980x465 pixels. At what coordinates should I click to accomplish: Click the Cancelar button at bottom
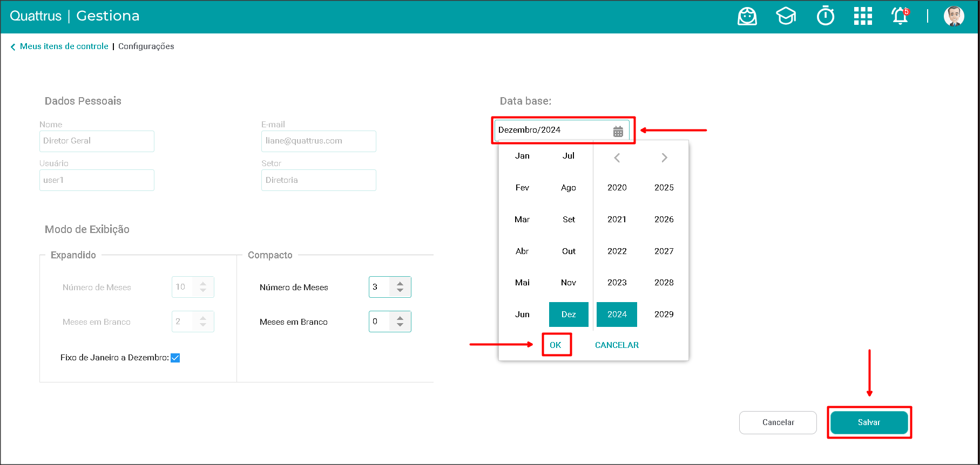(x=778, y=422)
